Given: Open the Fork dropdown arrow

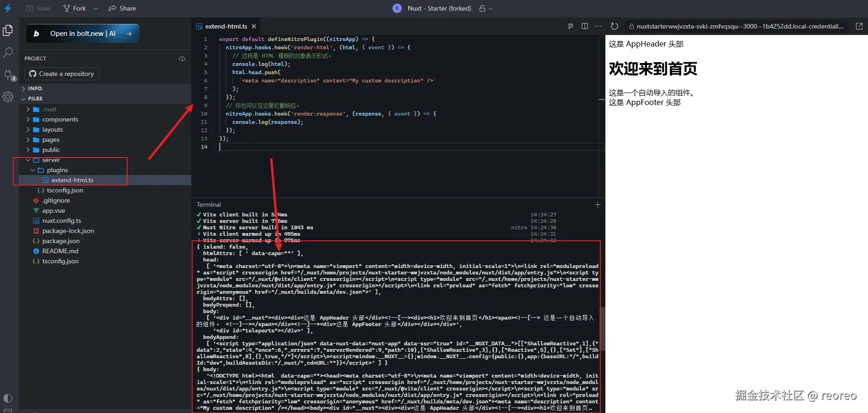Looking at the screenshot, I should (x=95, y=8).
